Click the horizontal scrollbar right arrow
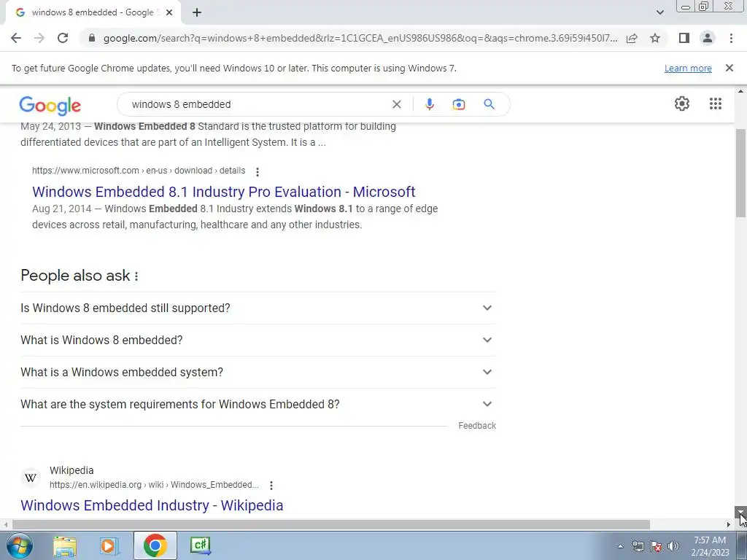This screenshot has width=747, height=560. click(729, 524)
